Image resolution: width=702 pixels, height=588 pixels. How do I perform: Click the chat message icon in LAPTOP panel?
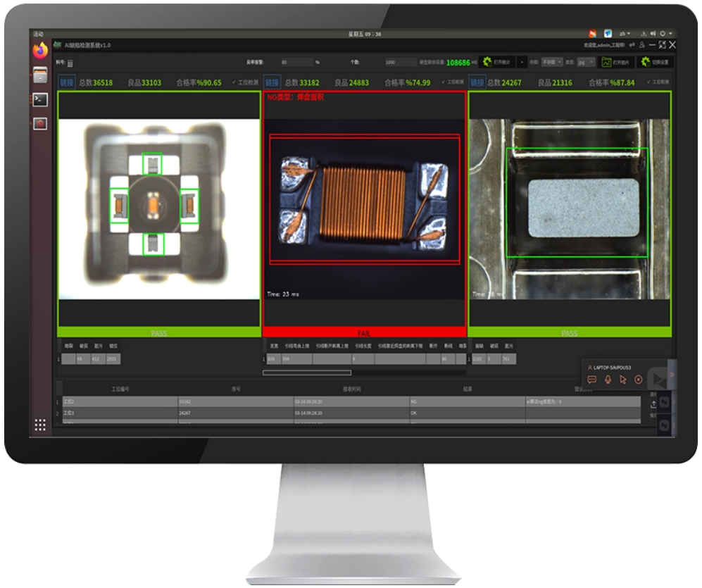(591, 380)
